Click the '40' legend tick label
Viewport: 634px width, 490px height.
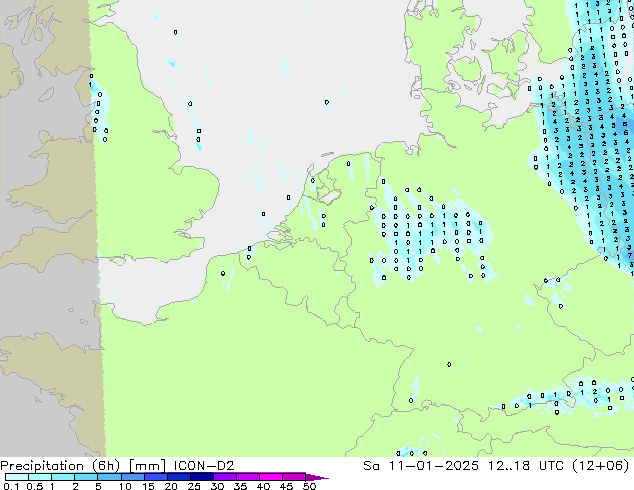coord(263,486)
